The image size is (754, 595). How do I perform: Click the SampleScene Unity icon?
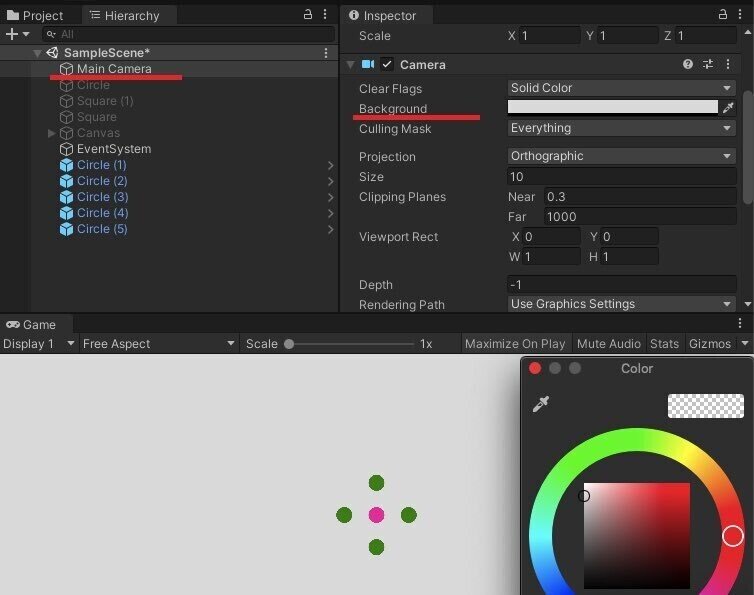(52, 53)
